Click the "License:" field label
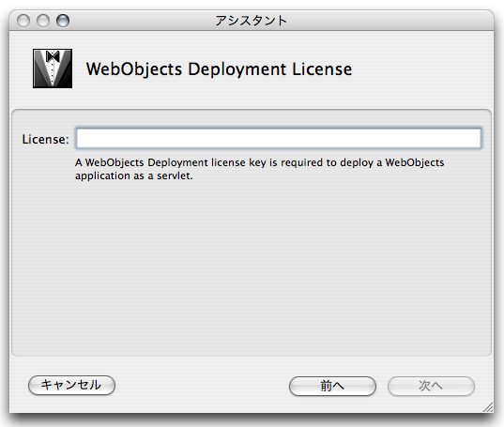504x427 pixels. click(x=46, y=140)
